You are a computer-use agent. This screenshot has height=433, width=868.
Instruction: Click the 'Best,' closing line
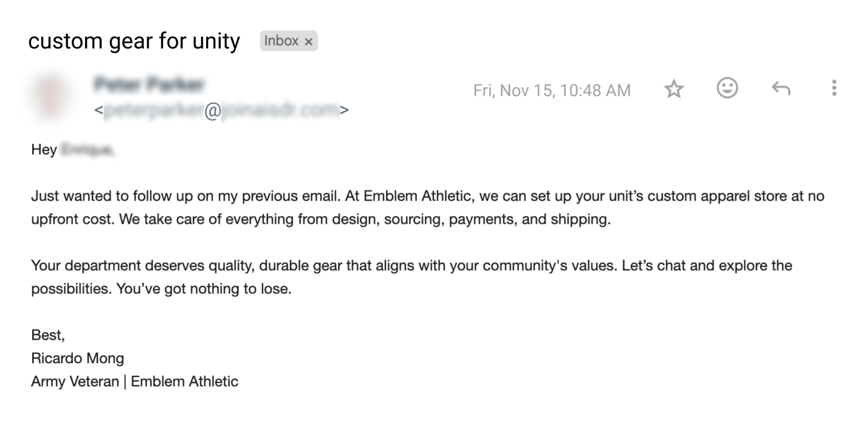48,335
